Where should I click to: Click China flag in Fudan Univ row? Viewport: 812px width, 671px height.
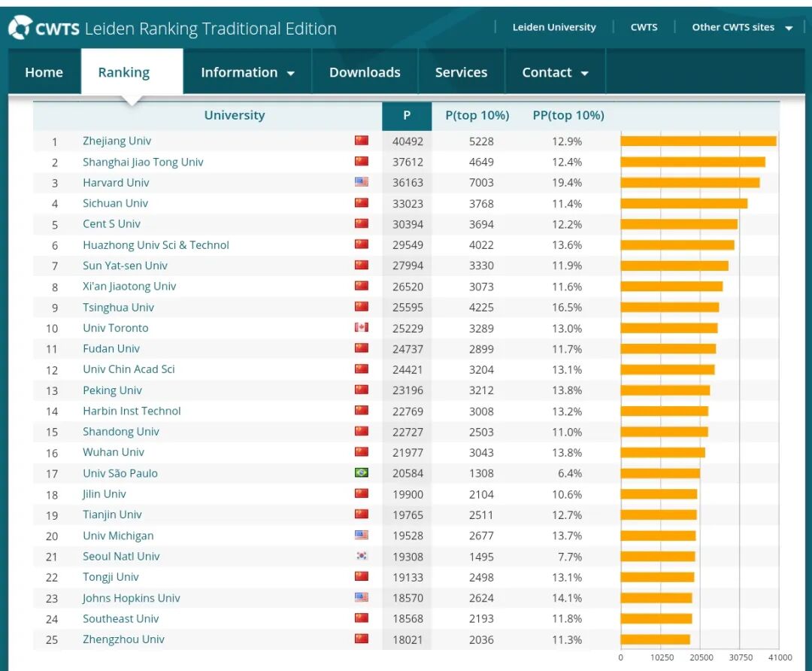pos(362,348)
